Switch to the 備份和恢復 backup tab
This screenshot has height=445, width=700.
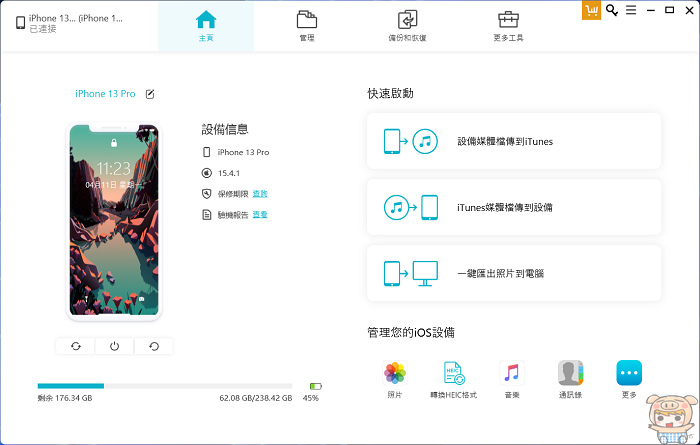[x=407, y=25]
